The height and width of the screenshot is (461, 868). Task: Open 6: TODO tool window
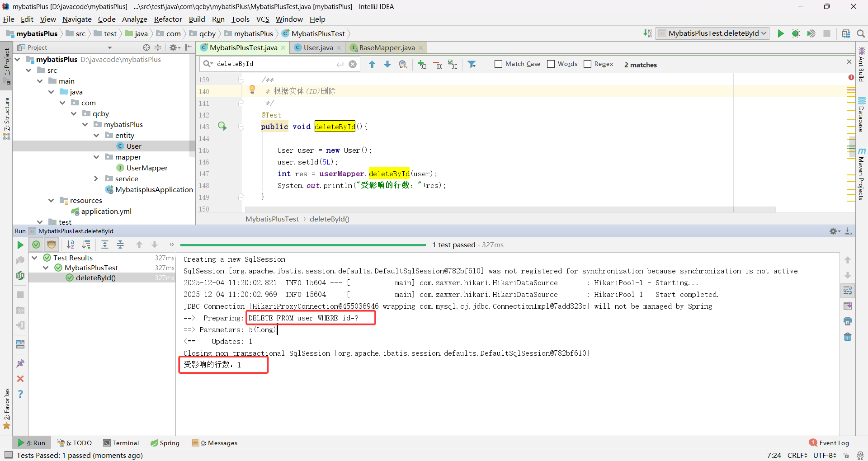(x=75, y=443)
